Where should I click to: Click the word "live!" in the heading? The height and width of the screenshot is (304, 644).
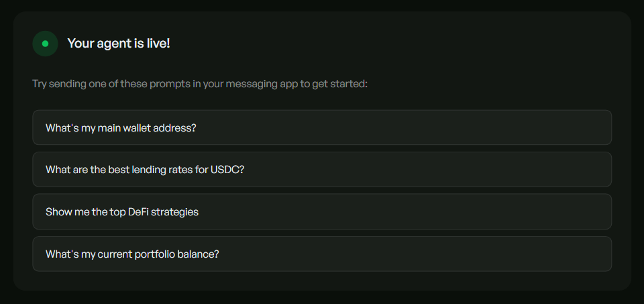pyautogui.click(x=156, y=44)
